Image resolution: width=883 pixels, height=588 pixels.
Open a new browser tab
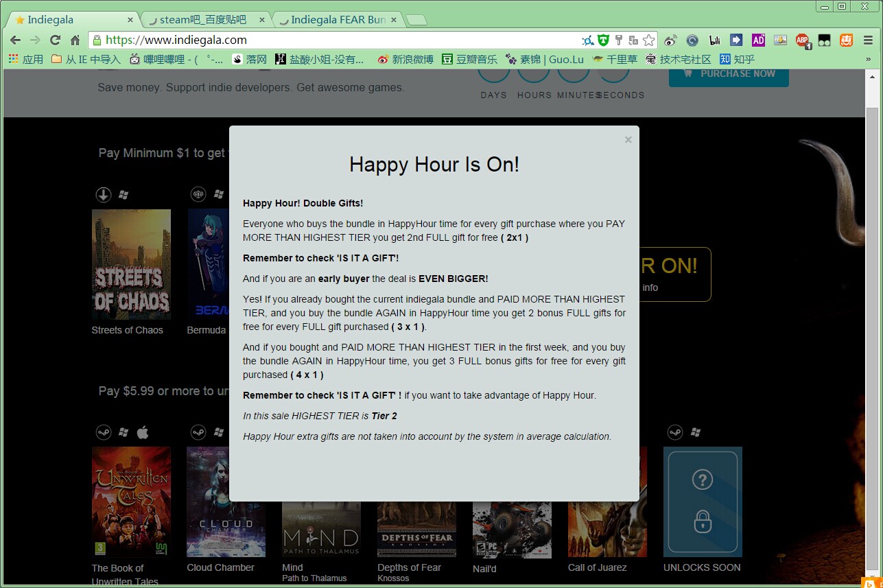coord(416,21)
